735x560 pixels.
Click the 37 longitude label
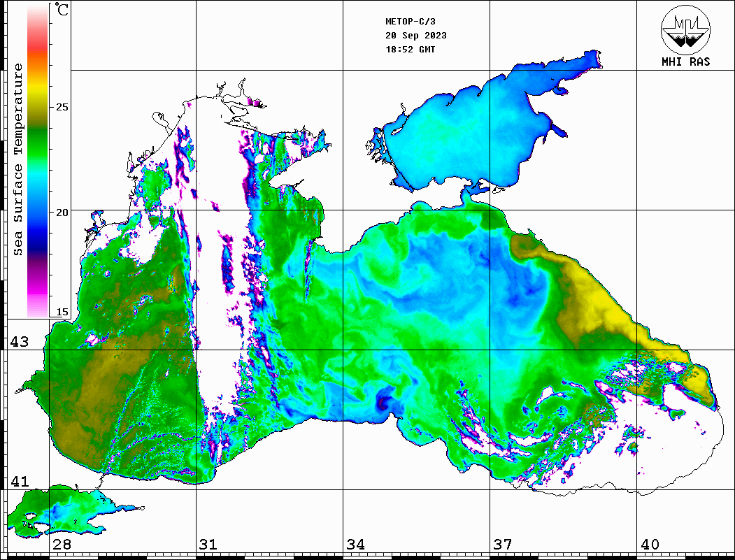503,545
